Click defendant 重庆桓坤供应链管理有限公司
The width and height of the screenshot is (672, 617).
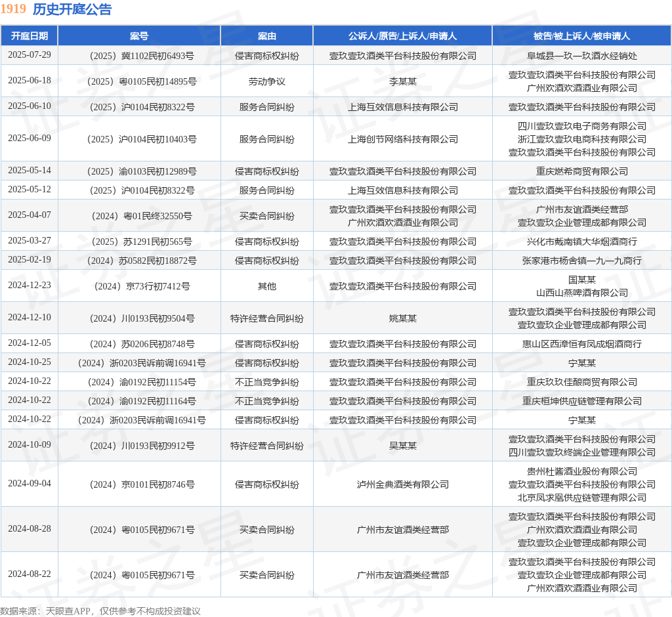[x=581, y=401]
